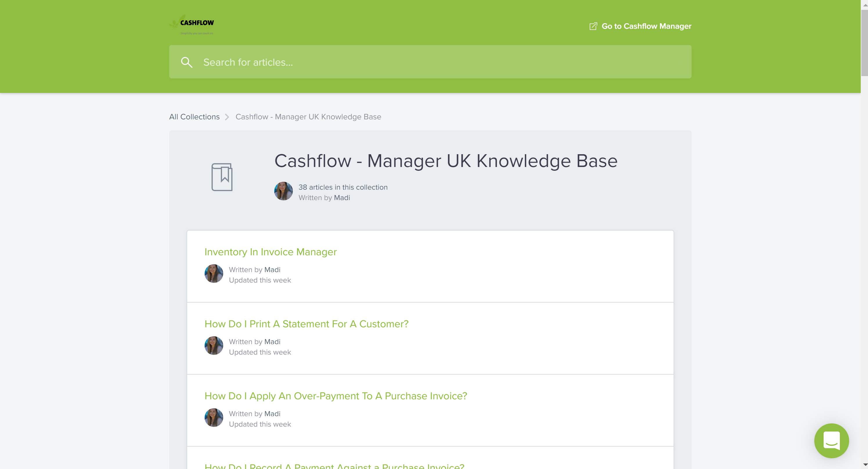Click the avatar under the Print A Statement article
868x469 pixels.
[214, 346]
